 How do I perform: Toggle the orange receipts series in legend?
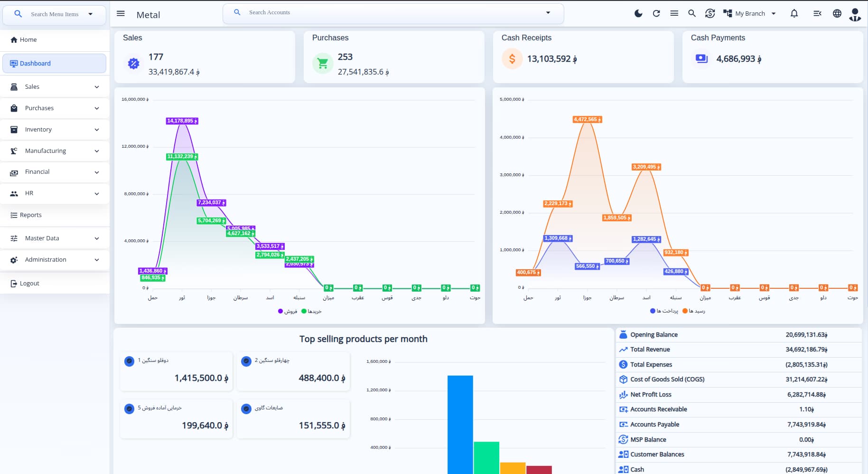tap(693, 311)
